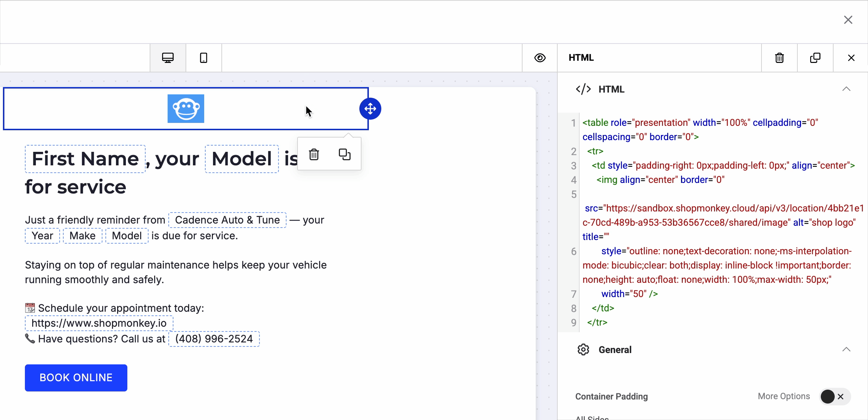Select the shop logo image
This screenshot has height=420, width=868.
click(x=186, y=109)
